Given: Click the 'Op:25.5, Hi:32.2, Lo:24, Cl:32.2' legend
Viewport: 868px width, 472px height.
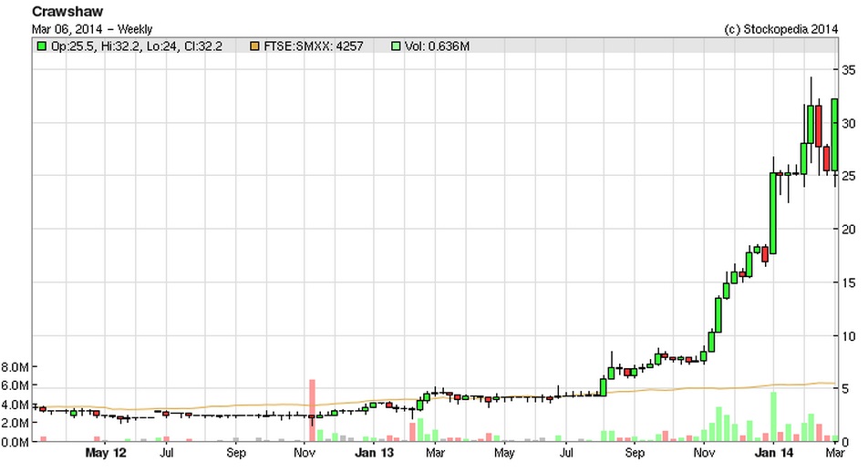Looking at the screenshot, I should pyautogui.click(x=137, y=46).
